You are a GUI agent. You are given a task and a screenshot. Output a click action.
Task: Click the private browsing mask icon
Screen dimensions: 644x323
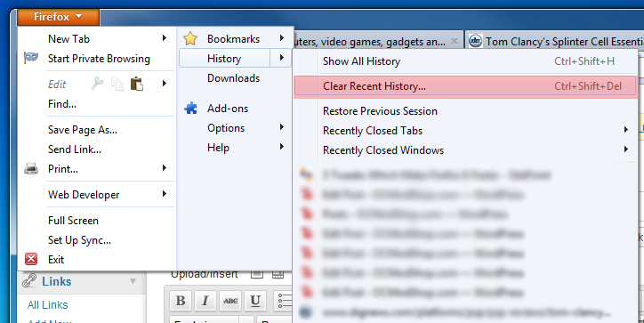(x=31, y=58)
